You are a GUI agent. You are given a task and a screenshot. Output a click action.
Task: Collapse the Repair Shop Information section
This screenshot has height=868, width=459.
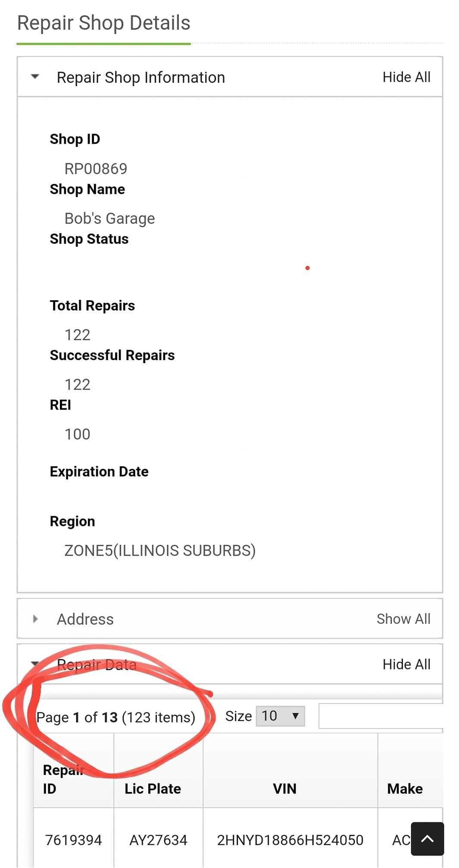click(x=35, y=77)
